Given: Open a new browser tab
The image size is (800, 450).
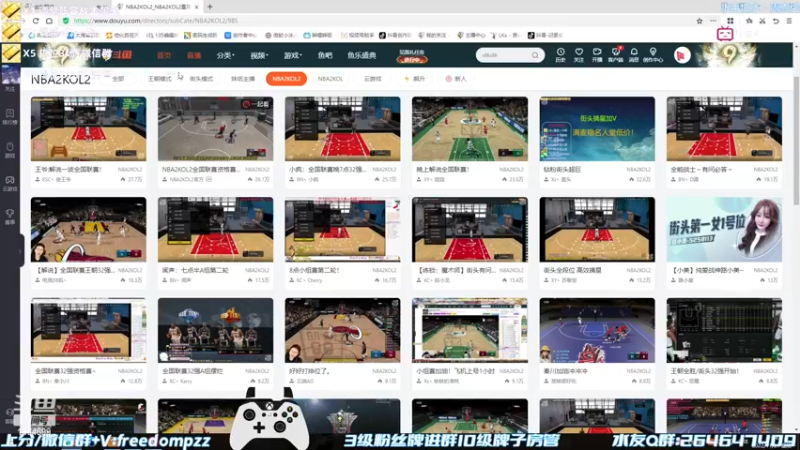Looking at the screenshot, I should pos(210,7).
